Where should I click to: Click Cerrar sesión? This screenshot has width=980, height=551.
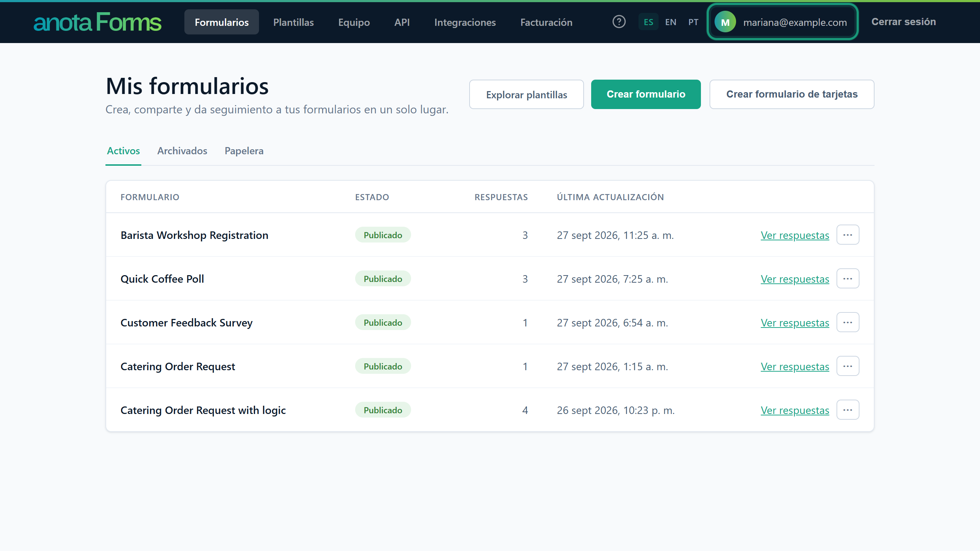click(x=904, y=22)
